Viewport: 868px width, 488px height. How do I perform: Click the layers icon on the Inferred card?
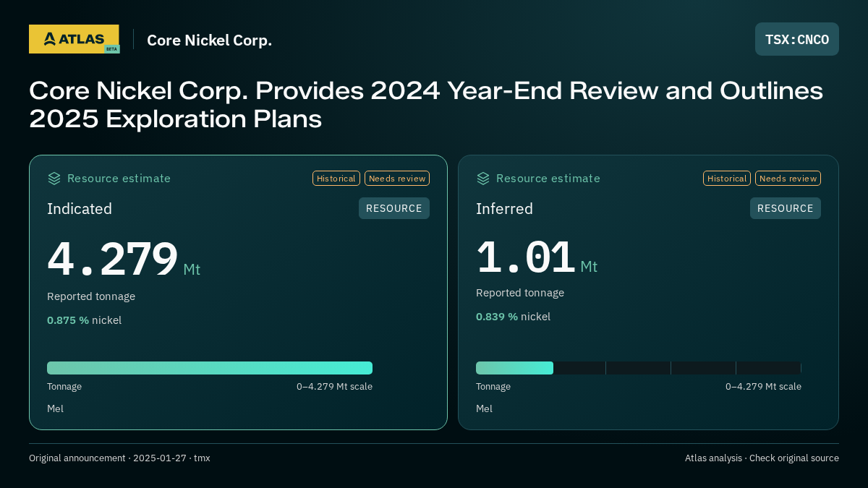[x=483, y=179]
